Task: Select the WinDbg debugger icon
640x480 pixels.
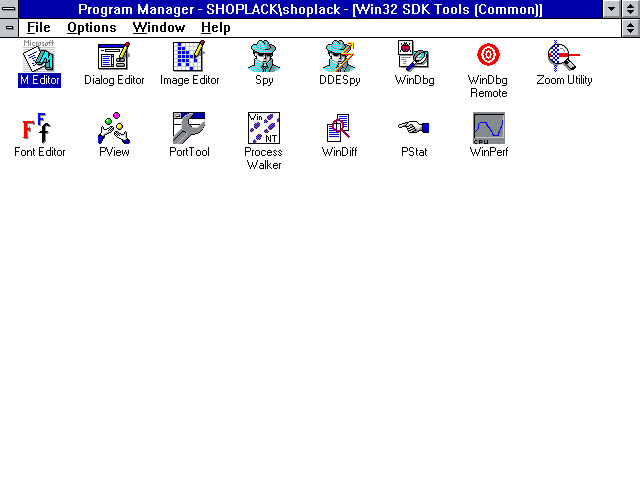Action: pyautogui.click(x=413, y=55)
